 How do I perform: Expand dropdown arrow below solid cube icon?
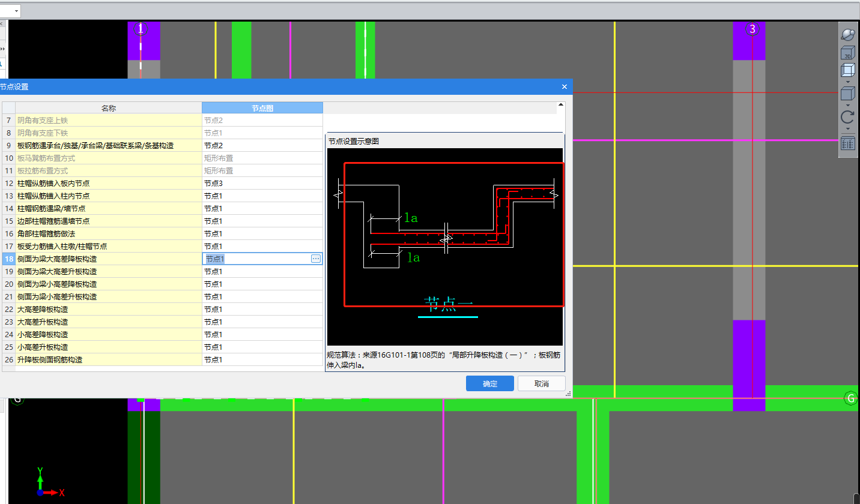tap(847, 105)
